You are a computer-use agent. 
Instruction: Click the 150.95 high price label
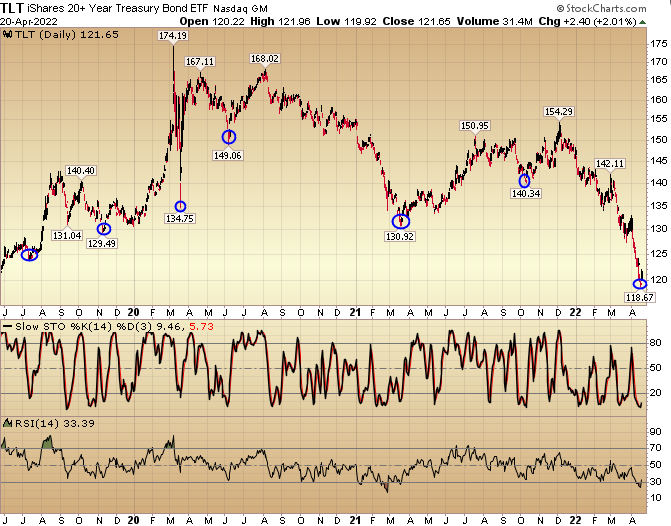[x=475, y=125]
